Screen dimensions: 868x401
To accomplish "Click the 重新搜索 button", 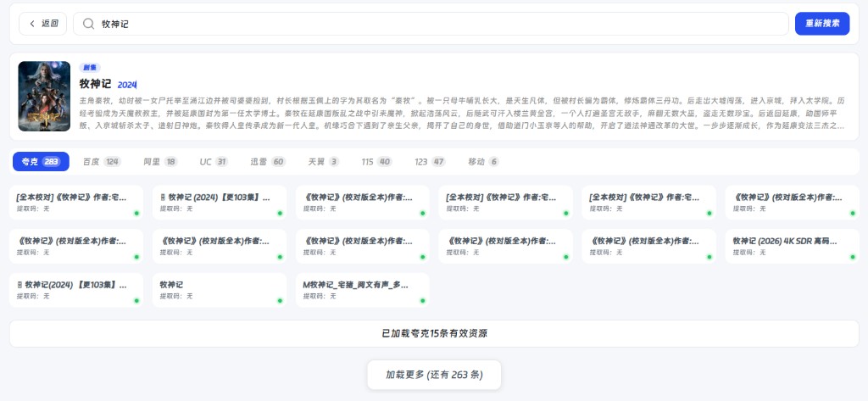I will pyautogui.click(x=822, y=24).
